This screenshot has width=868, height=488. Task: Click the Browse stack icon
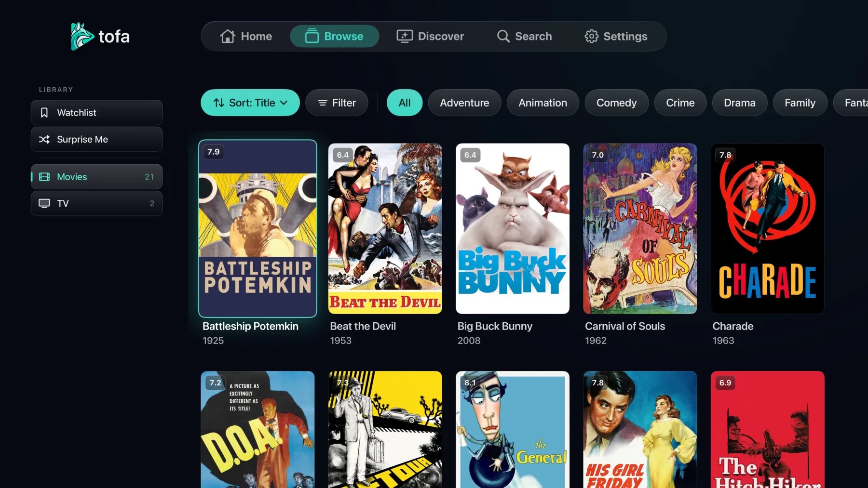(312, 36)
